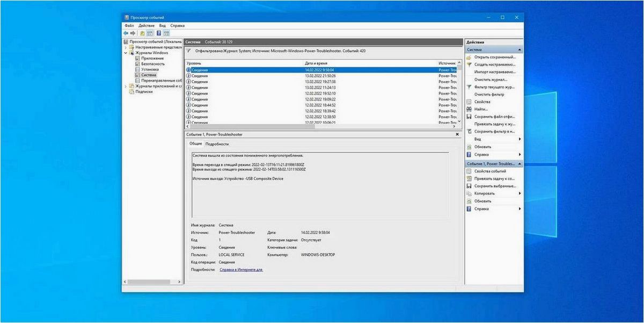644x323 pixels.
Task: Collapse the Система actions section header arrow
Action: (x=520, y=49)
